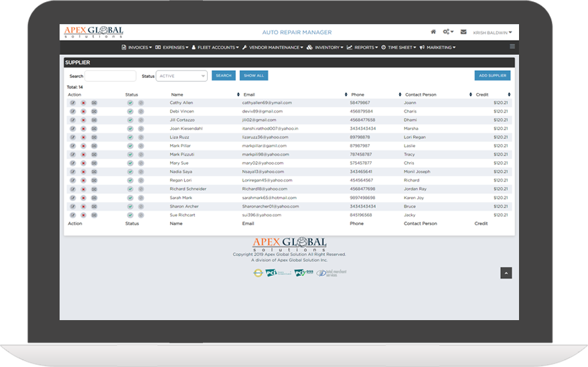The height and width of the screenshot is (367, 588).
Task: Open the settings gears dropdown
Action: pos(448,31)
